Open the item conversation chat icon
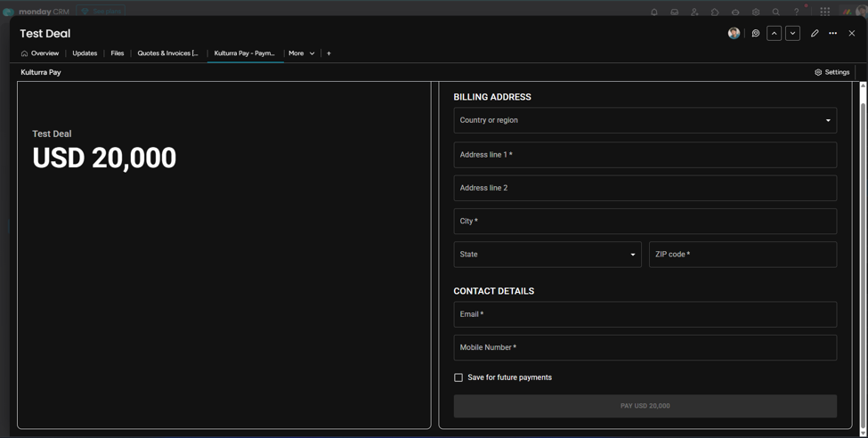868x438 pixels. (x=756, y=33)
